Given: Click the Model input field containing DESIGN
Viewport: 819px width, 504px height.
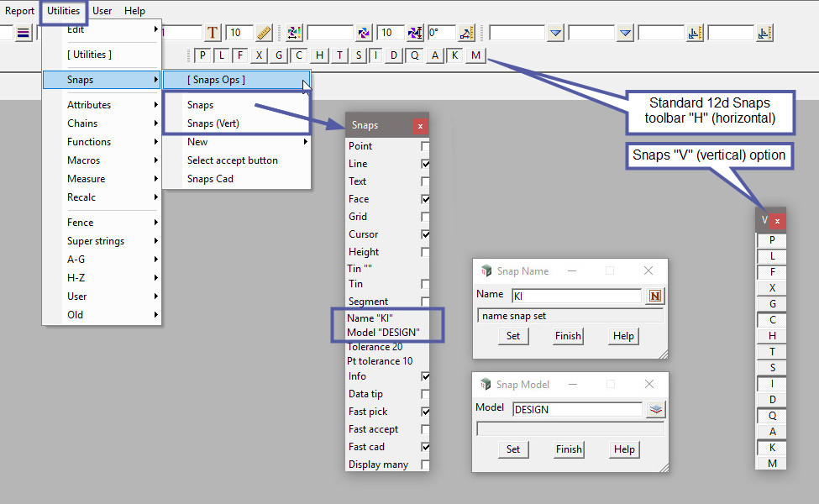Looking at the screenshot, I should (x=576, y=409).
